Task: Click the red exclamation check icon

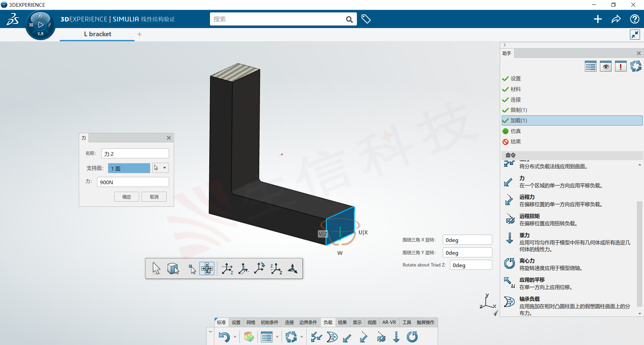Action: click(x=621, y=66)
